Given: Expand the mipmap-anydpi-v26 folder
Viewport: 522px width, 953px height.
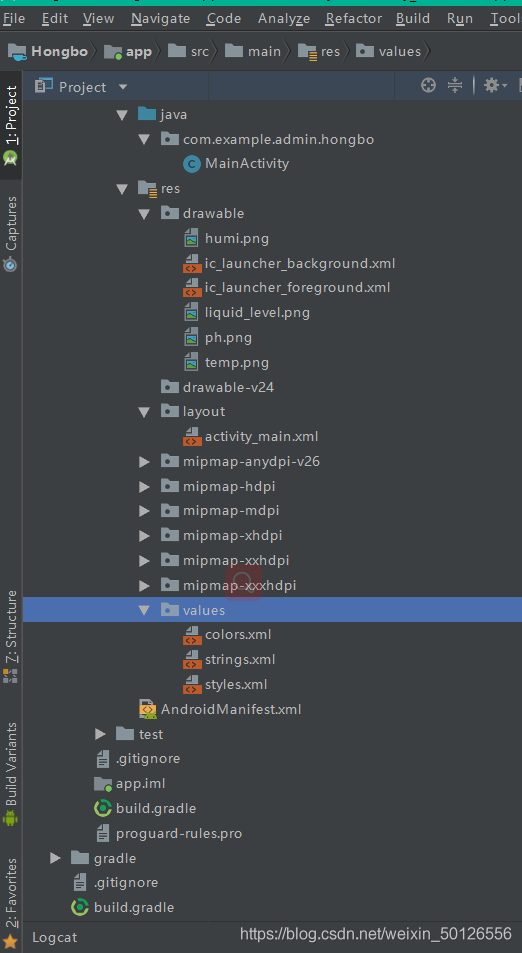Looking at the screenshot, I should click(x=144, y=462).
